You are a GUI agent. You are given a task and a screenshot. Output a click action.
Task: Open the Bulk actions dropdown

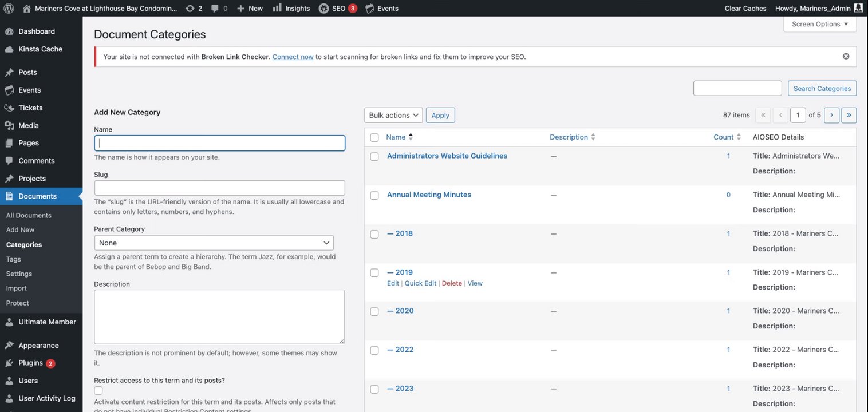[393, 115]
